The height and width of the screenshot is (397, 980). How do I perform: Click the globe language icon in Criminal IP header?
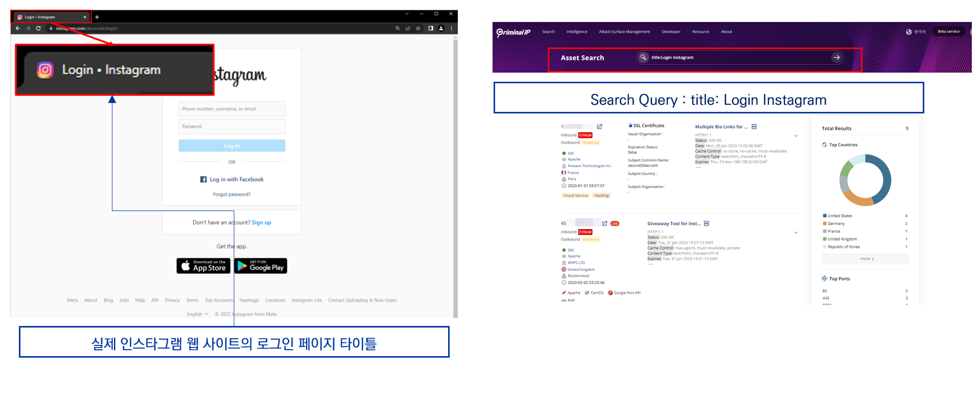pos(909,32)
